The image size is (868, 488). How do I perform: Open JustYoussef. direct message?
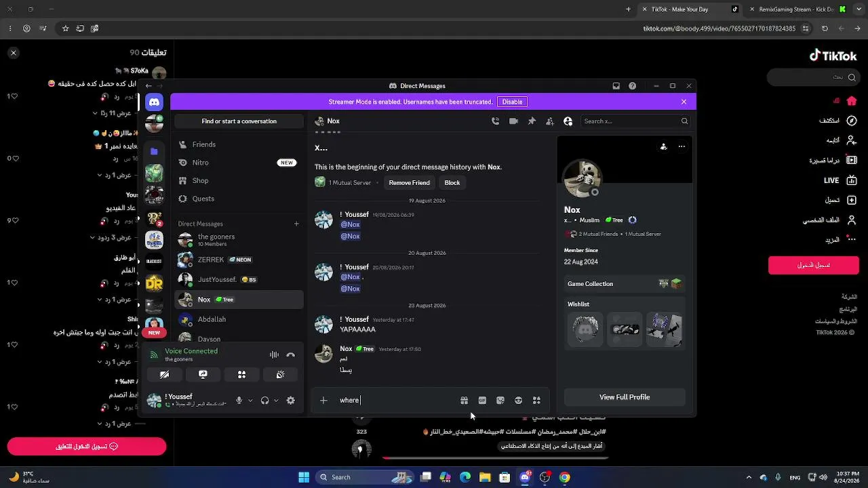[239, 279]
